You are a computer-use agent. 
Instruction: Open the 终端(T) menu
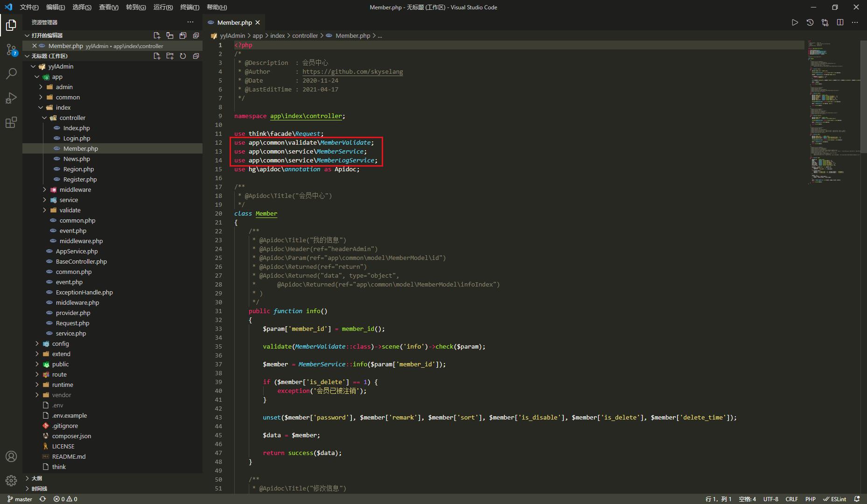(189, 7)
